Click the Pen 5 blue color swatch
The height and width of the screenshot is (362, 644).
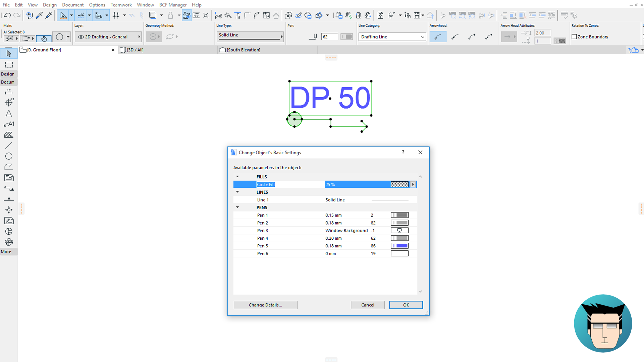click(x=399, y=246)
